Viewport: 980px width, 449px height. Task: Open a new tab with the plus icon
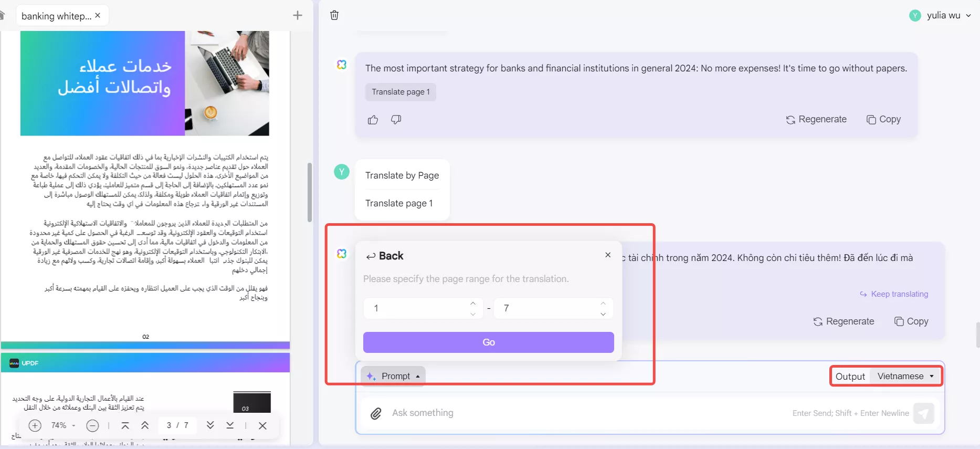pyautogui.click(x=298, y=15)
